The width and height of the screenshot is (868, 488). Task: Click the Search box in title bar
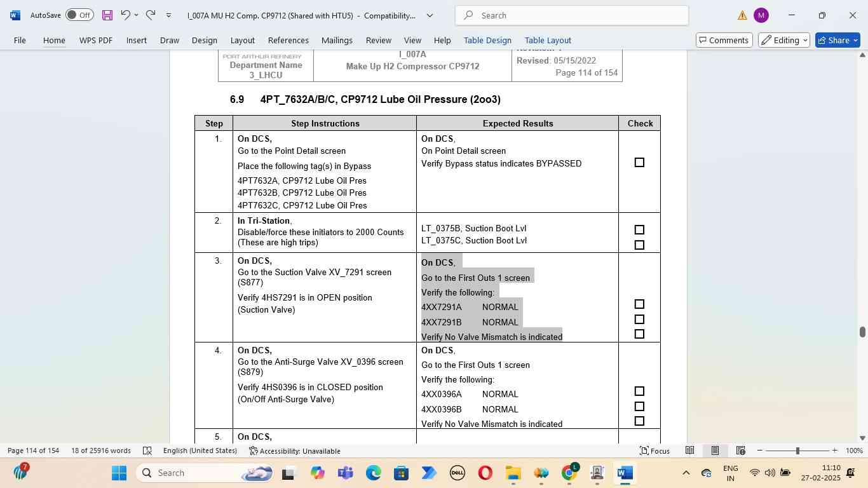point(572,15)
